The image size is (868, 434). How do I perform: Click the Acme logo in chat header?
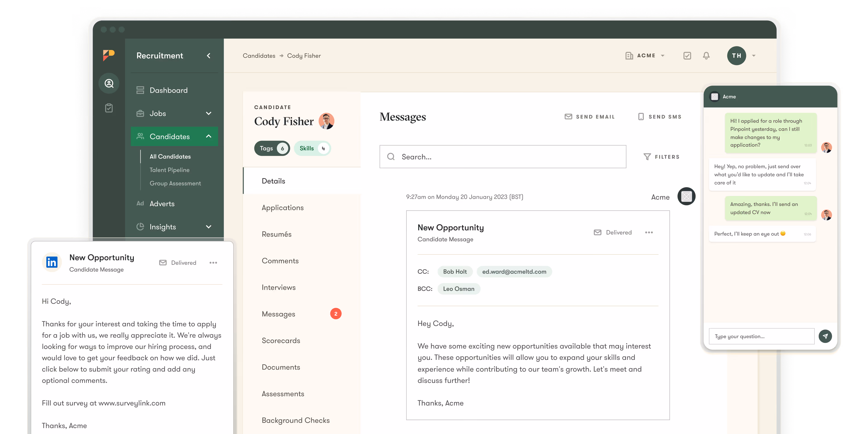click(x=714, y=97)
